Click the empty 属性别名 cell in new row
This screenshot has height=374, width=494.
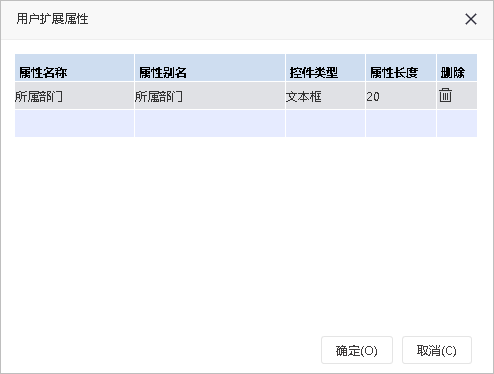210,123
